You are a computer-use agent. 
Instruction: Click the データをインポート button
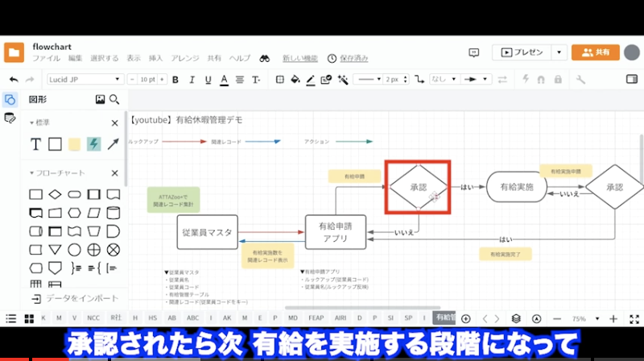75,298
